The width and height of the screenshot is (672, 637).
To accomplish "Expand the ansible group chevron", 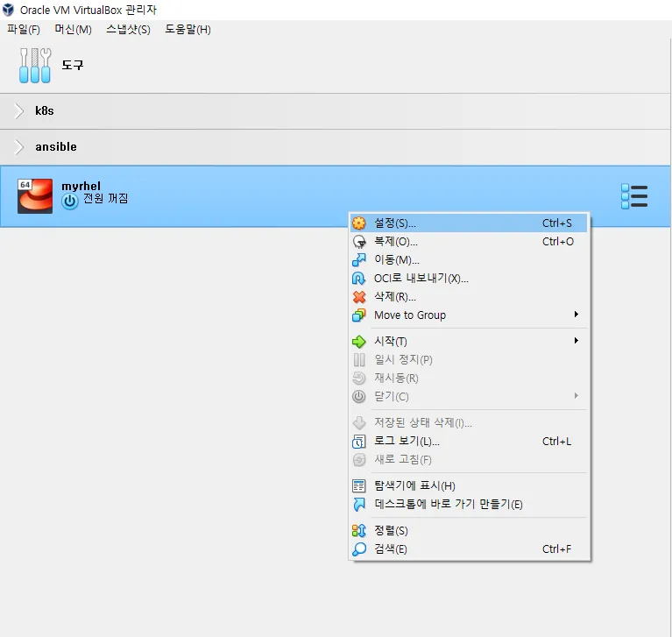I will point(19,147).
